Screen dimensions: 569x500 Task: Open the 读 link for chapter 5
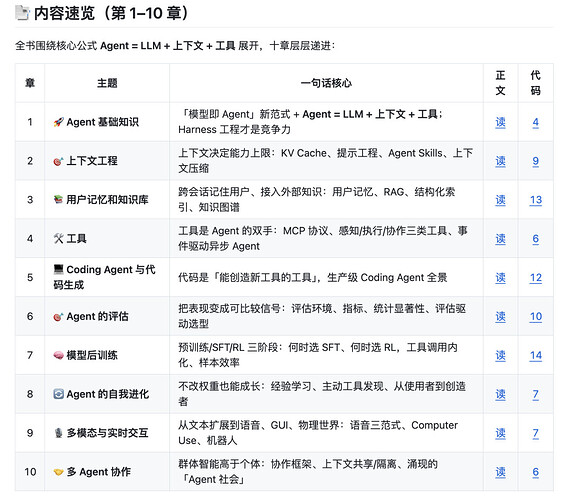click(x=500, y=278)
